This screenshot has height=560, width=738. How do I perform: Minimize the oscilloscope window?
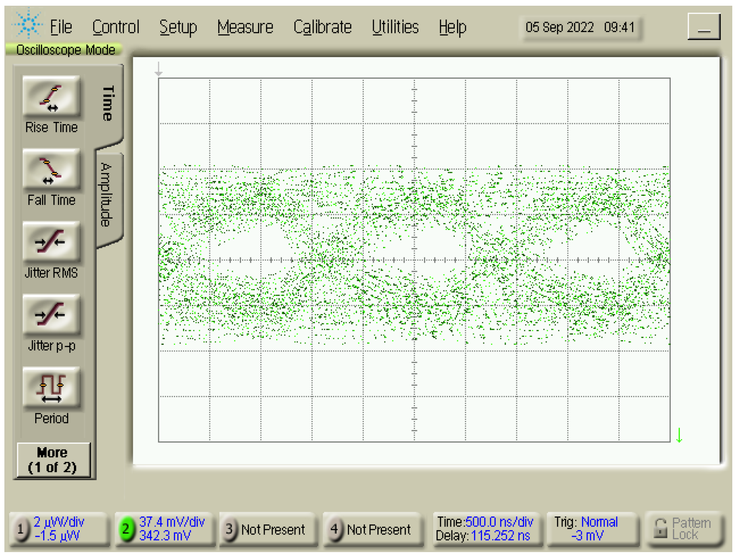click(x=704, y=26)
